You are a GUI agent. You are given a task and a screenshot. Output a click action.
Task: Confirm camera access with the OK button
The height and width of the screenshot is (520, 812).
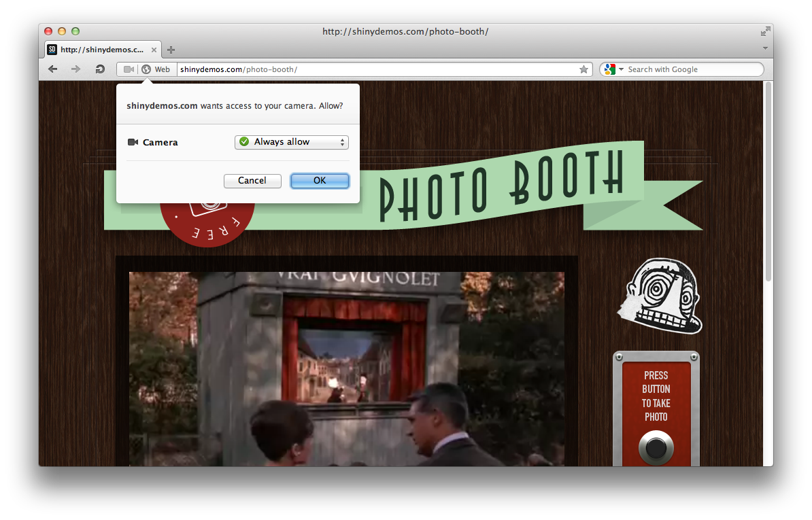click(320, 181)
